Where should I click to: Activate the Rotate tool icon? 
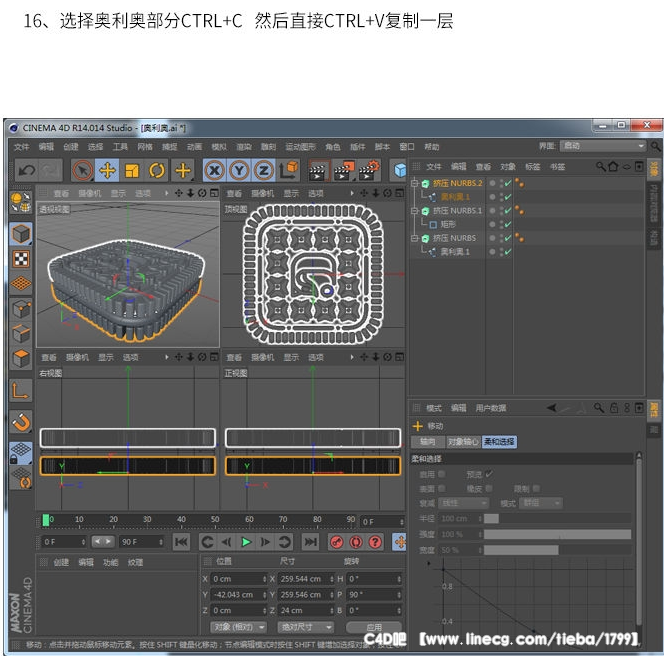[x=157, y=170]
